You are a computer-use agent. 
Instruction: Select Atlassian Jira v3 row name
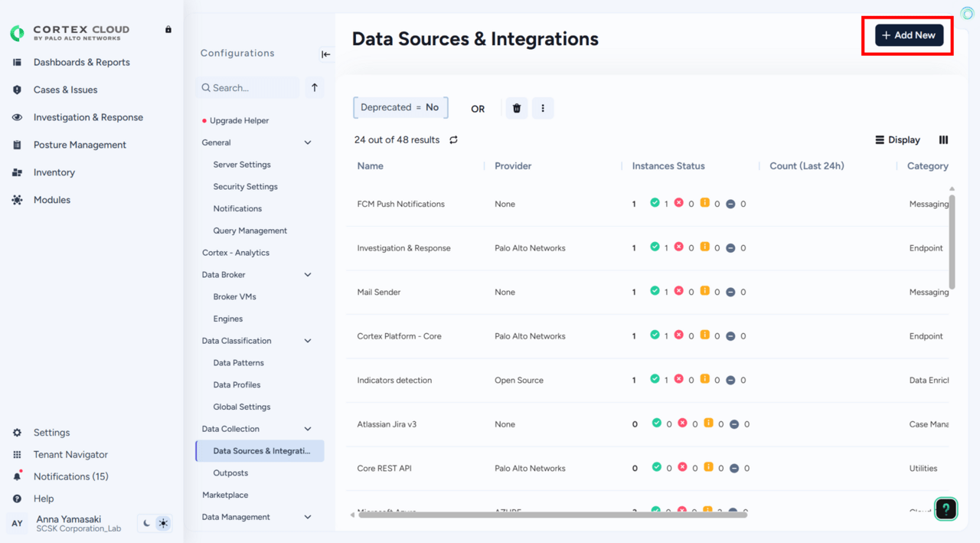click(387, 424)
